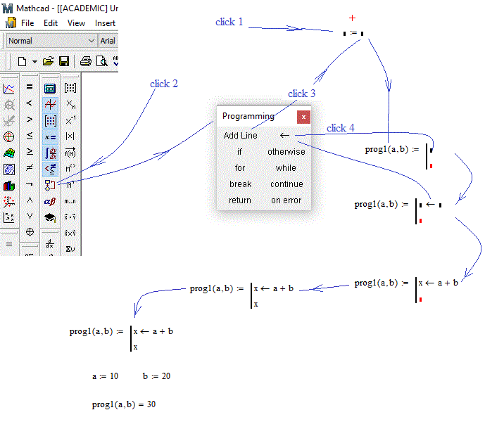Insert the vector sum operator
504x429 pixels.
coord(70,249)
